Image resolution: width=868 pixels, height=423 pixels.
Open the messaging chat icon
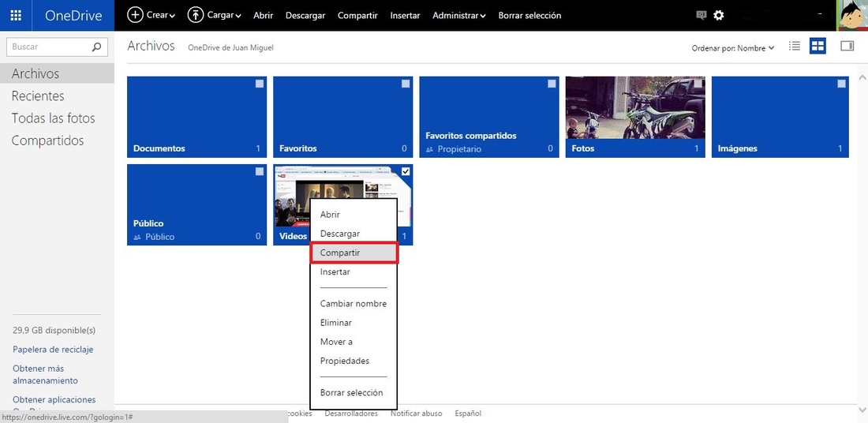click(x=702, y=16)
